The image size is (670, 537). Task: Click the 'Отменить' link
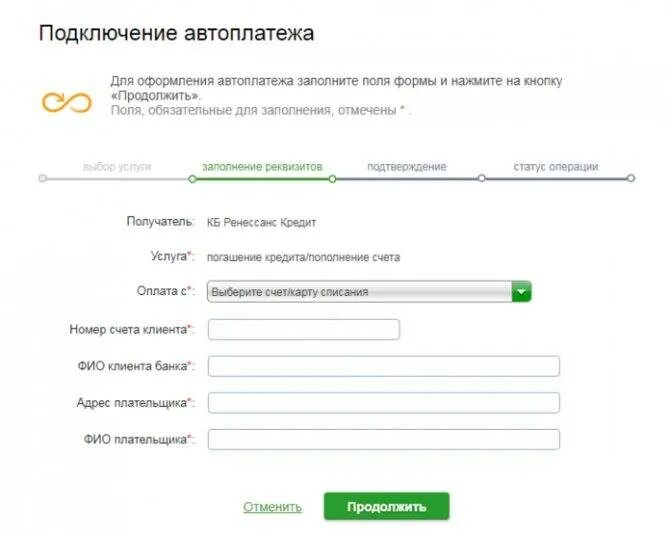click(x=273, y=507)
